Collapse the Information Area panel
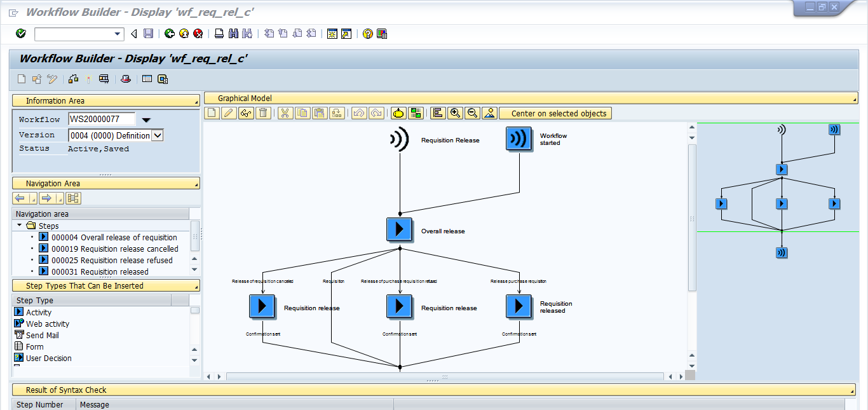Image resolution: width=868 pixels, height=410 pixels. tap(196, 100)
